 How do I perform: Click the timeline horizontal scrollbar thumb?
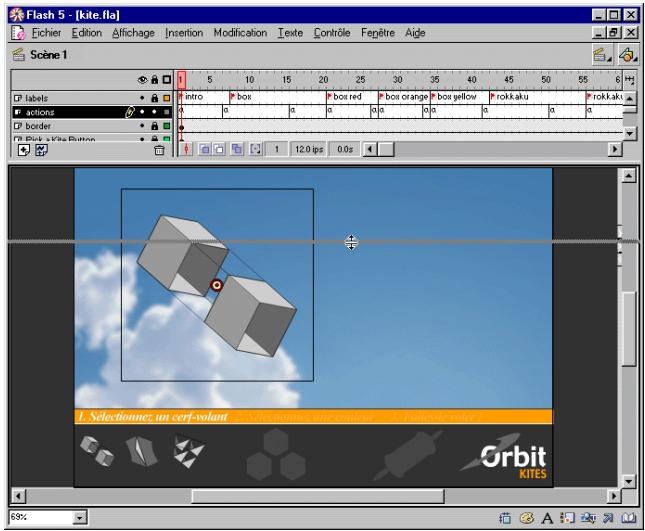coord(385,149)
